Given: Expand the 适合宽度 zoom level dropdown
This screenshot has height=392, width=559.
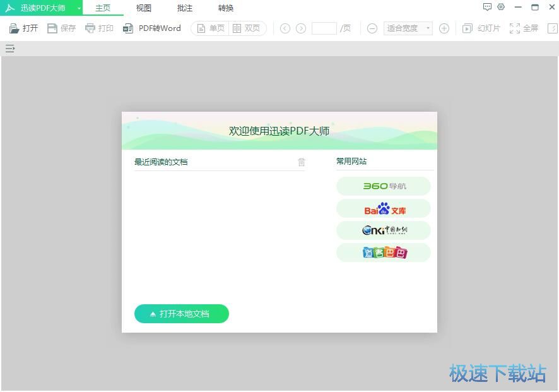Looking at the screenshot, I should [407, 28].
